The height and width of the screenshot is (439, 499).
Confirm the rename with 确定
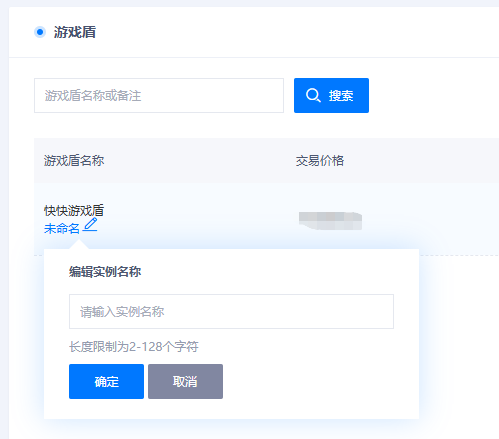[106, 381]
